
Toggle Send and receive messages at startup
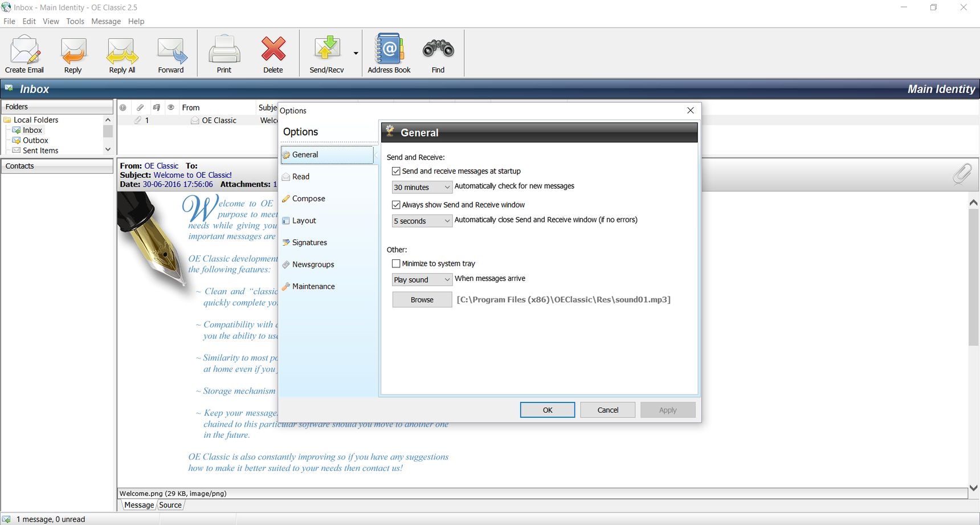396,171
